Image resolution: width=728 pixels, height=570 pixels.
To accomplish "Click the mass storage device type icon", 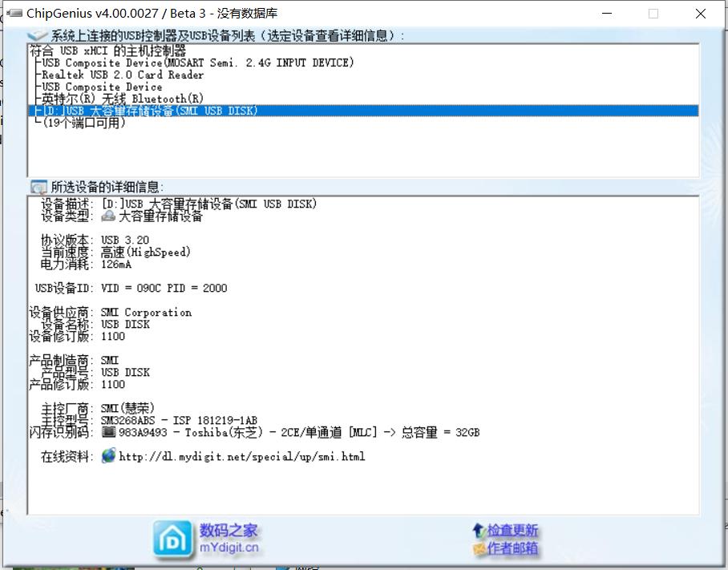I will [x=108, y=216].
